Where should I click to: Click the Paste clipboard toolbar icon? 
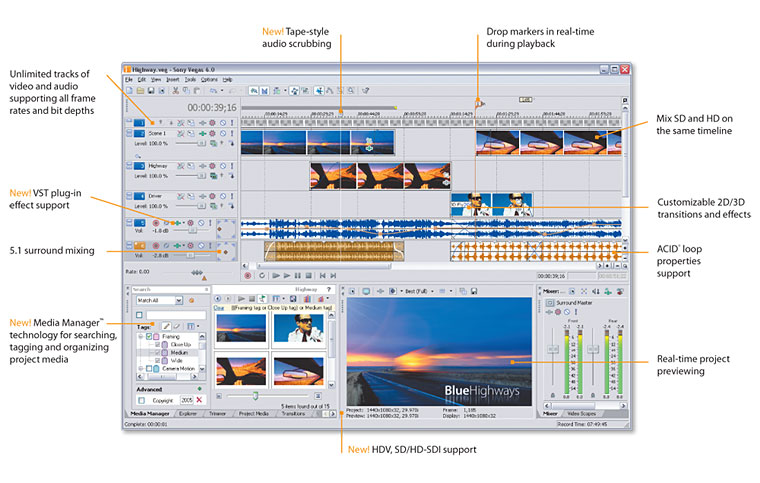(197, 91)
